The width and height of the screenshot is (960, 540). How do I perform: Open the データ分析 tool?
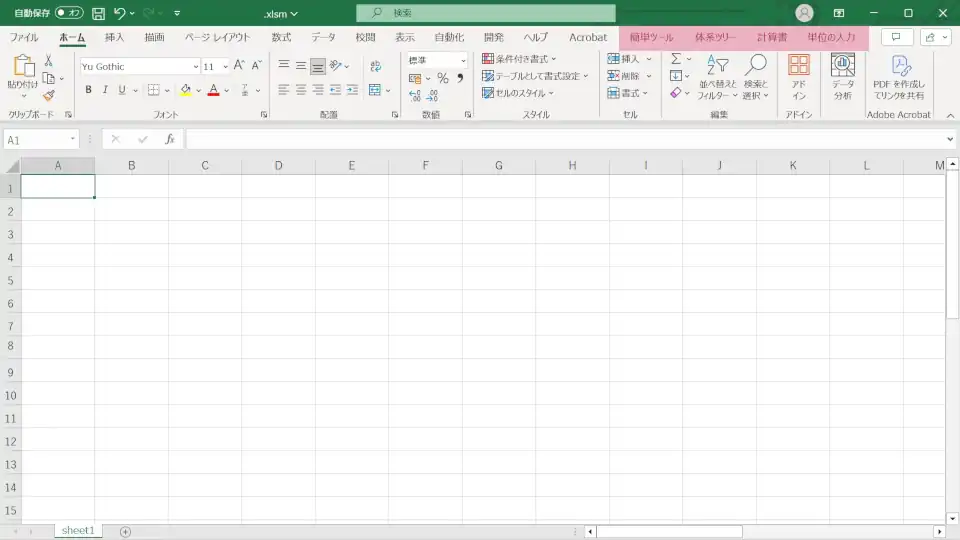click(843, 77)
